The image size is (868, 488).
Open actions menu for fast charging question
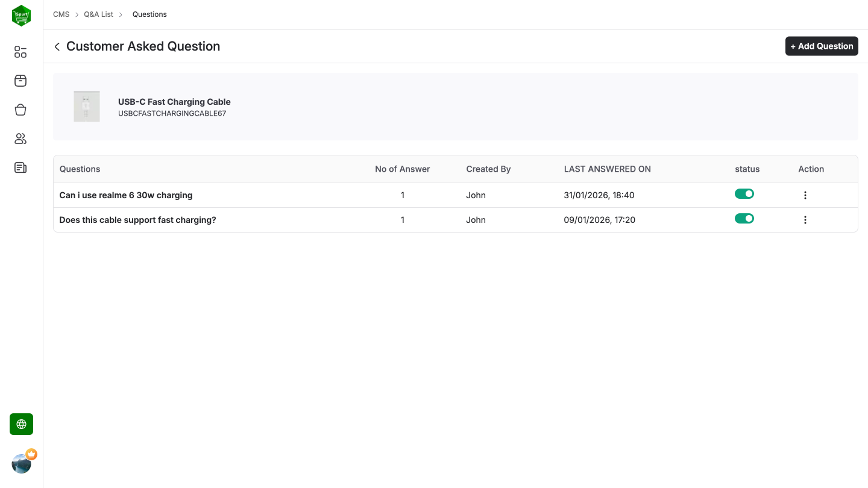point(805,219)
